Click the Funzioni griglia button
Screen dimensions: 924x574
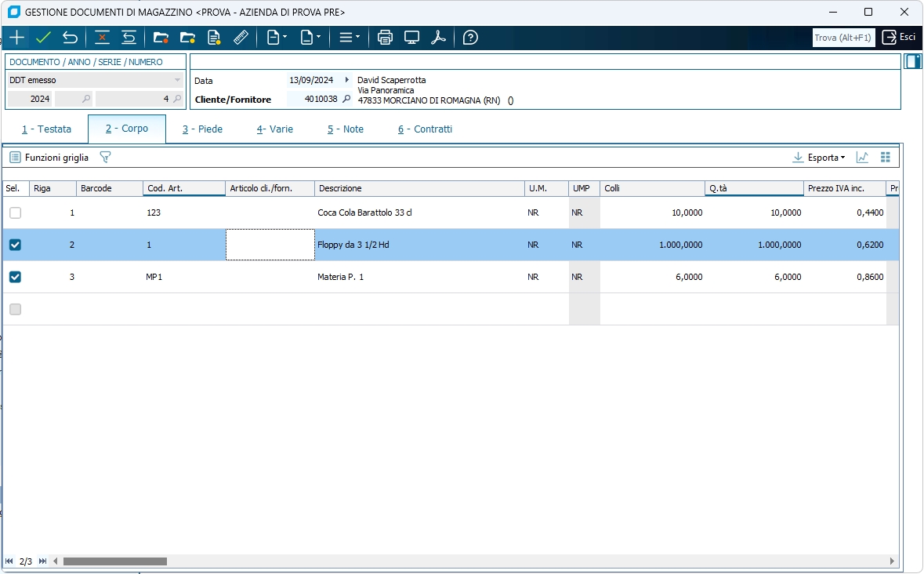pos(49,158)
